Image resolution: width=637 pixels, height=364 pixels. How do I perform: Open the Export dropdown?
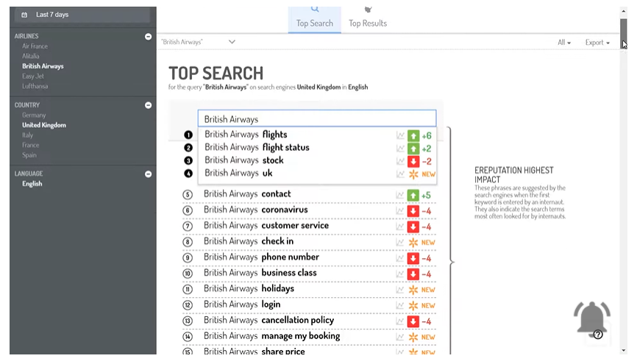597,42
